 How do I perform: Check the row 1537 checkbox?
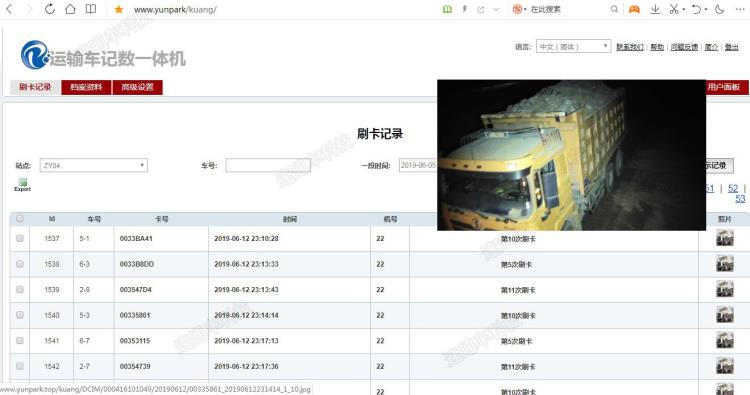[x=20, y=238]
